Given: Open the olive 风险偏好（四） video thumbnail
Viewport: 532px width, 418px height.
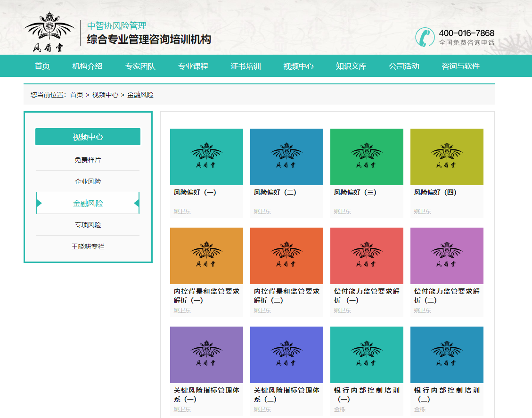Looking at the screenshot, I should (447, 157).
